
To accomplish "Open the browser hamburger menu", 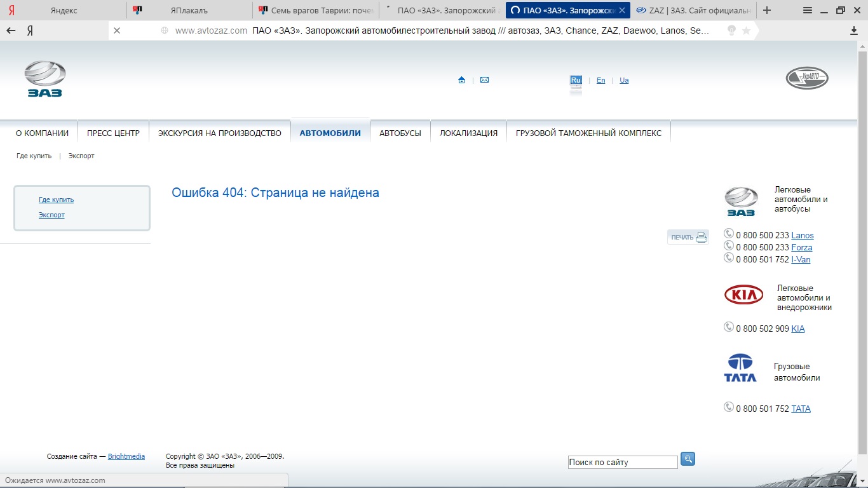I will (808, 10).
